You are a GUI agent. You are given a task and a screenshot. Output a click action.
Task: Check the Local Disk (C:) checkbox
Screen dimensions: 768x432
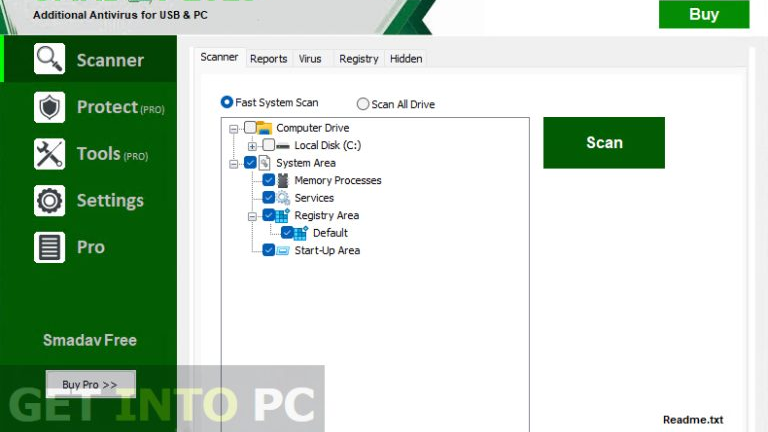268,144
